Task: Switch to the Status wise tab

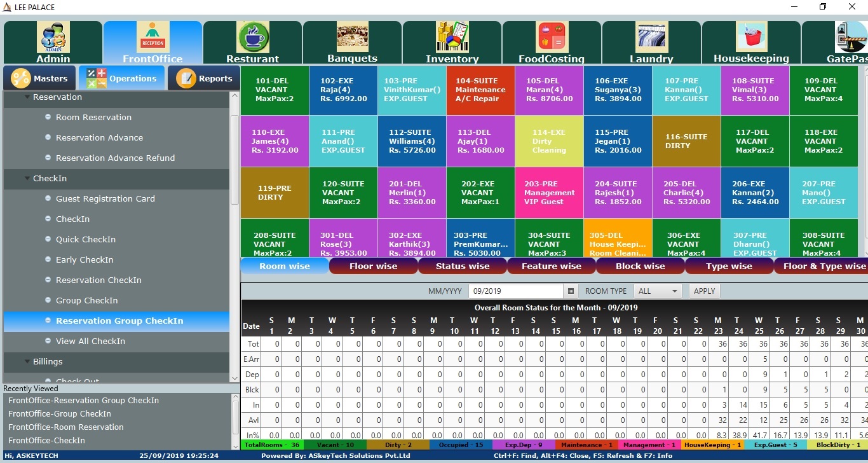Action: (x=462, y=266)
